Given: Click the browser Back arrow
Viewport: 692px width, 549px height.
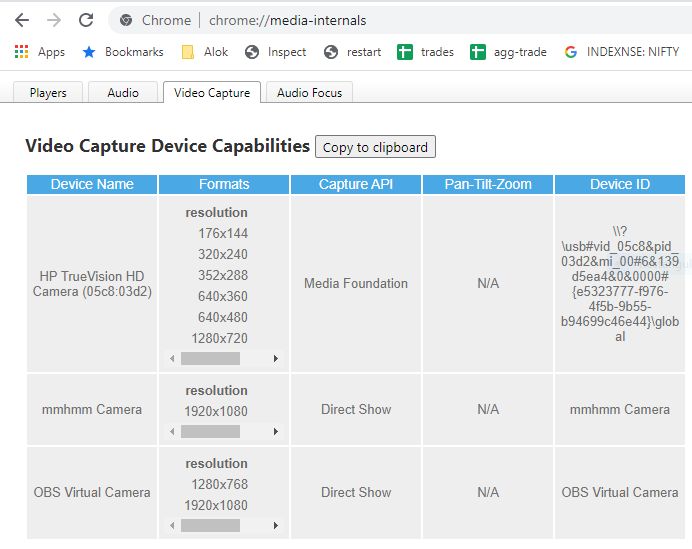Looking at the screenshot, I should click(x=22, y=20).
